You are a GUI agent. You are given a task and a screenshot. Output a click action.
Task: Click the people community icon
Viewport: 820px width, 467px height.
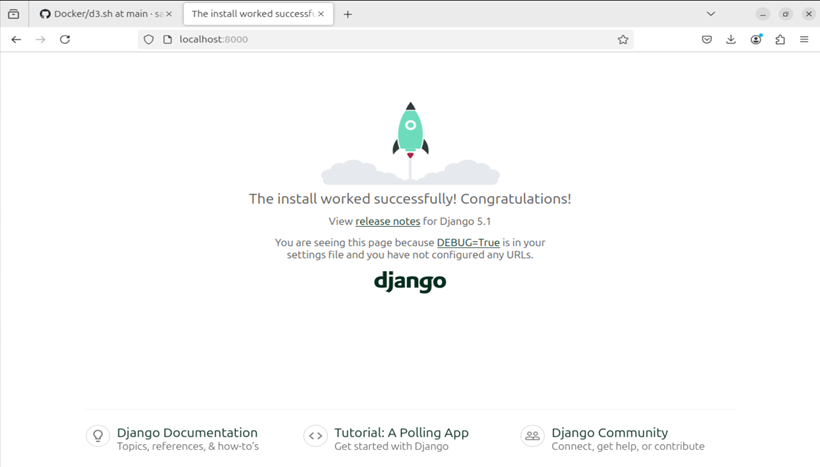[532, 436]
